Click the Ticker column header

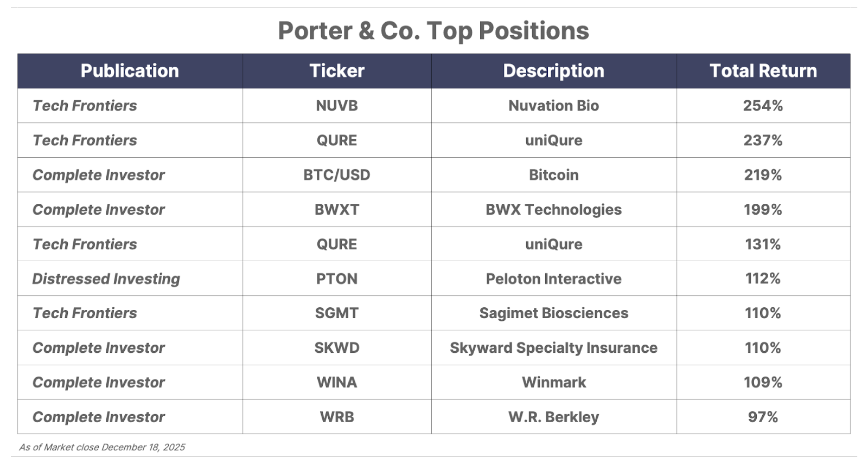337,71
